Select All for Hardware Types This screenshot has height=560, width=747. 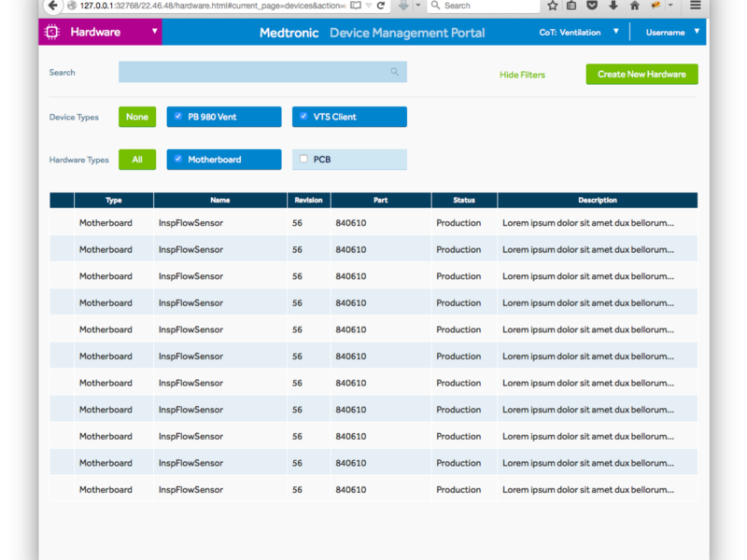tap(137, 160)
